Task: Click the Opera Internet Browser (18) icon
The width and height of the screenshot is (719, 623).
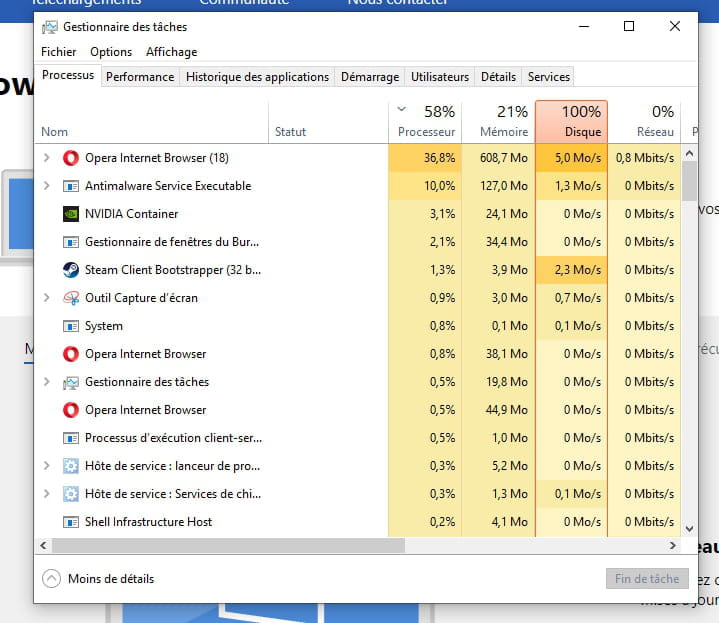Action: click(x=71, y=158)
